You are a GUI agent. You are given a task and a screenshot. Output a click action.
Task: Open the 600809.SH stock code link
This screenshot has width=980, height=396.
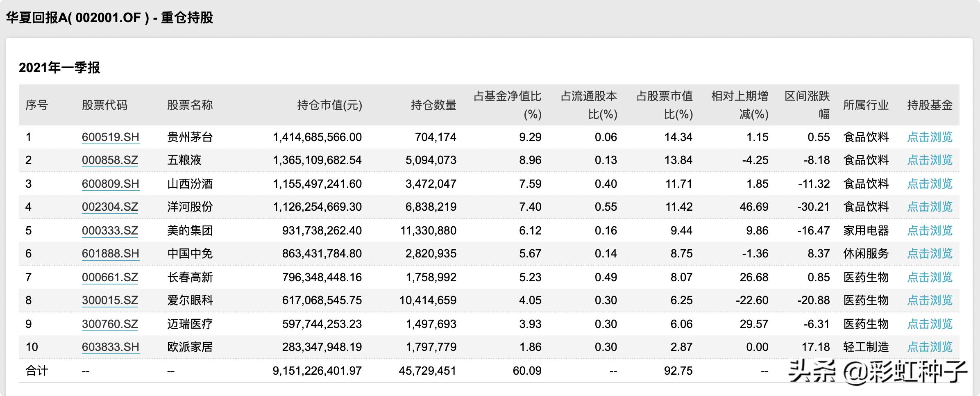[110, 184]
